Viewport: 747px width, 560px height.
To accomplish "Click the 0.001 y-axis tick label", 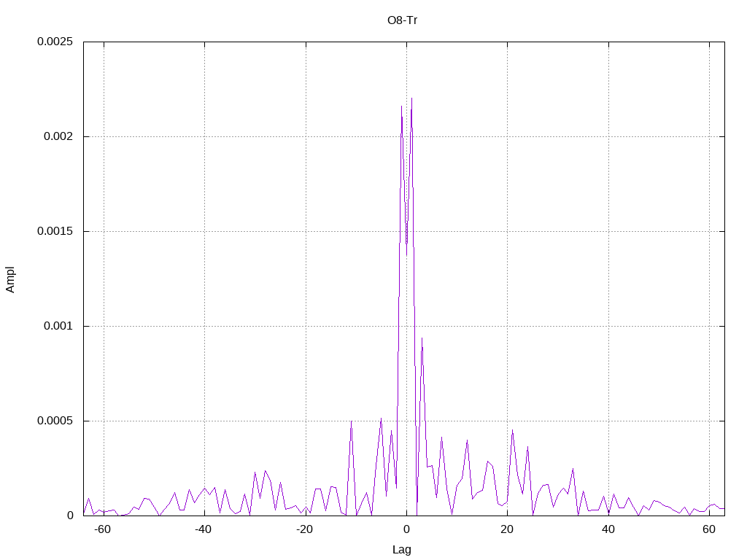I will click(58, 326).
